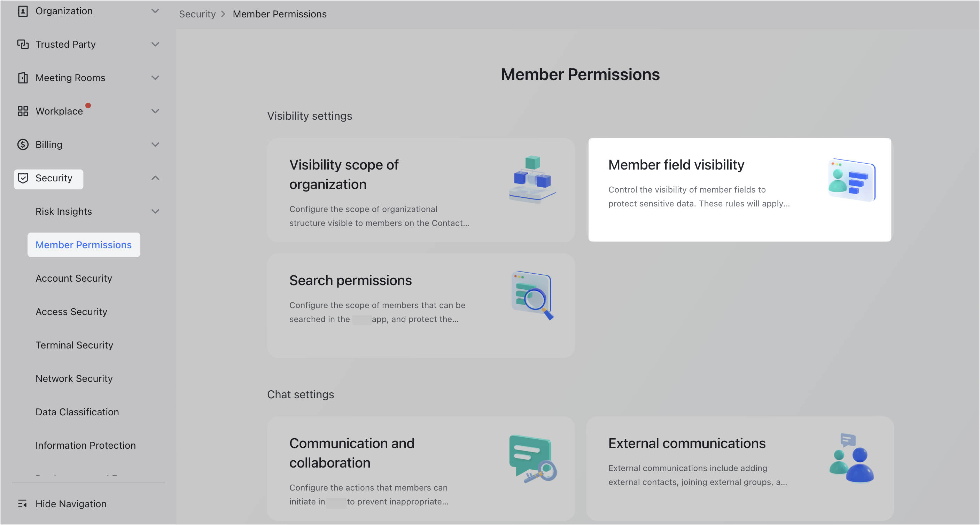Viewport: 980px width, 525px height.
Task: Click the Search permissions magnifier illustration
Action: coord(532,296)
